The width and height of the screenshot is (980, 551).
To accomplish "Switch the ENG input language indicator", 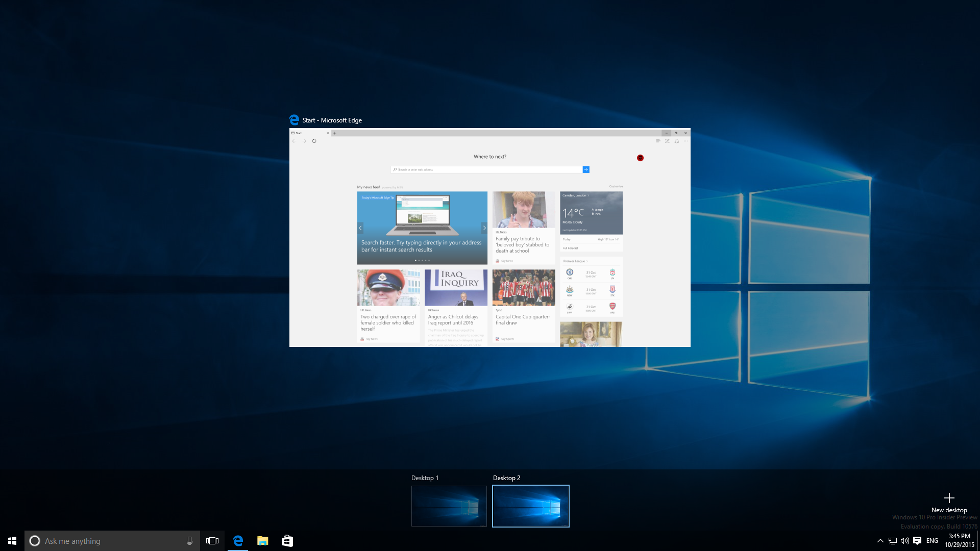I will (x=932, y=541).
